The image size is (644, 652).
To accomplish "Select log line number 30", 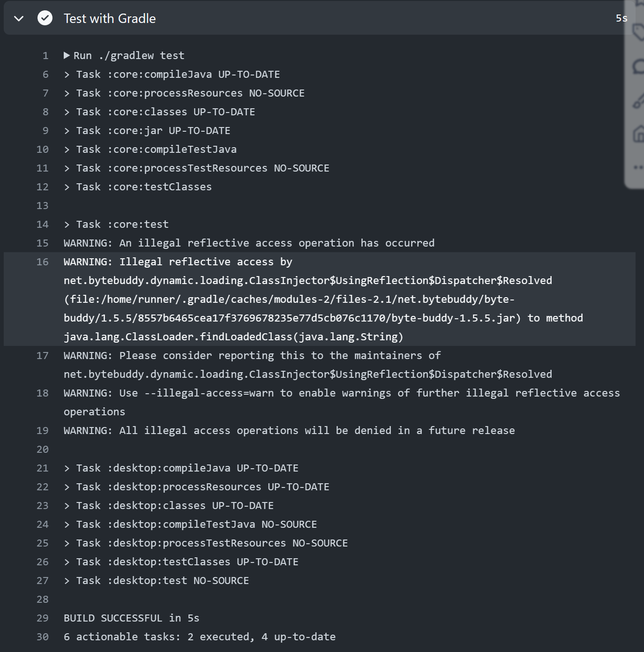I will pos(43,637).
